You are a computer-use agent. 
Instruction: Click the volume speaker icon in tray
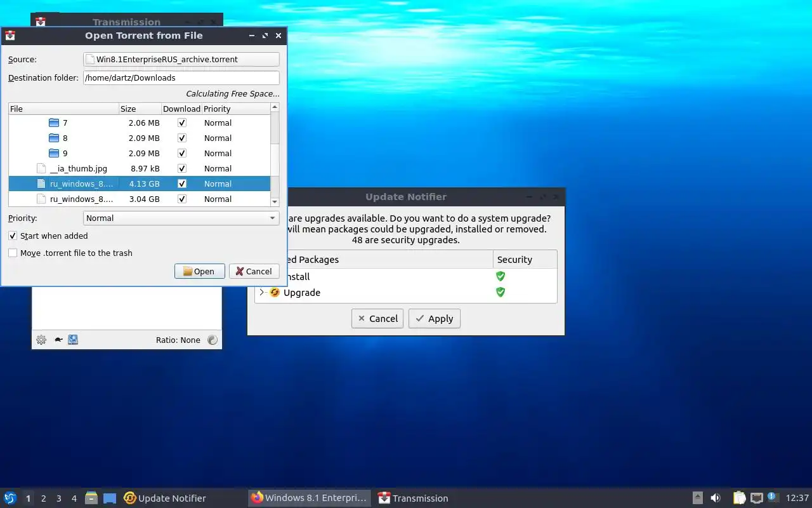[x=716, y=498]
